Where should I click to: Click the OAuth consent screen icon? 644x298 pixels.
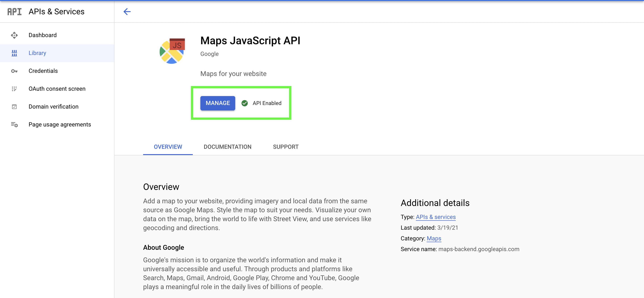coord(14,89)
